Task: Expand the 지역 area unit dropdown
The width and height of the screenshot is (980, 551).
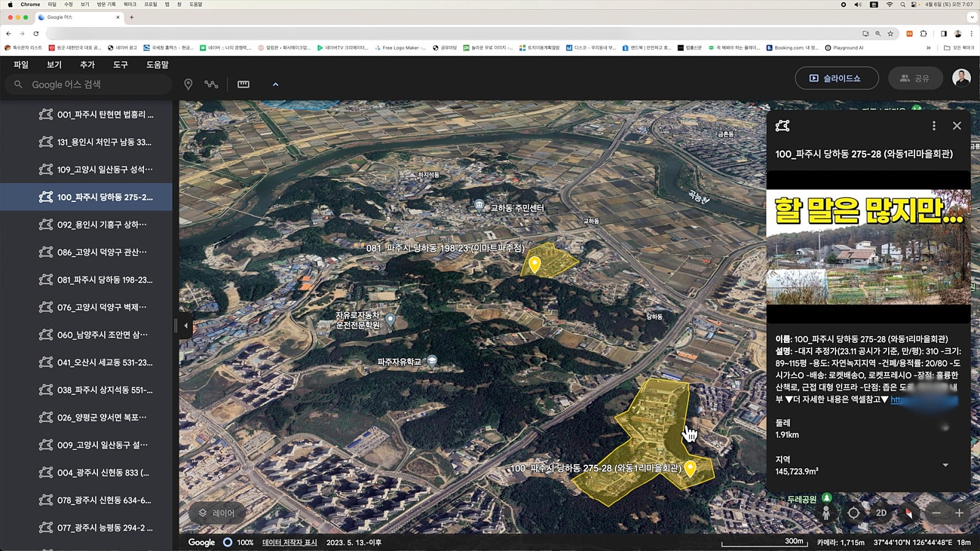Action: click(945, 465)
